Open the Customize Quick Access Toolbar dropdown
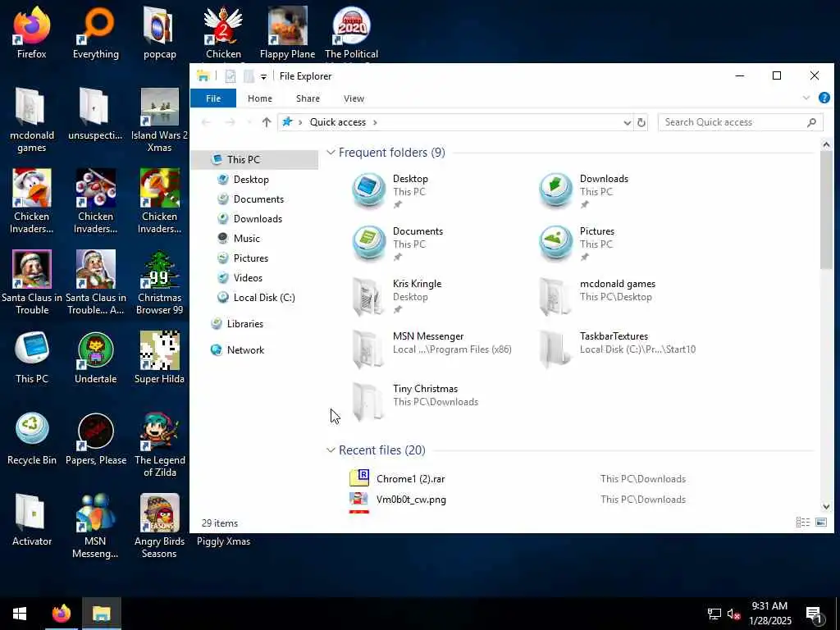The width and height of the screenshot is (840, 630). click(263, 76)
